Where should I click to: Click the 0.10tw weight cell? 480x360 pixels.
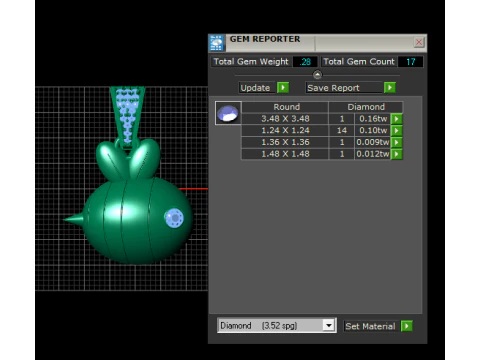pyautogui.click(x=373, y=131)
